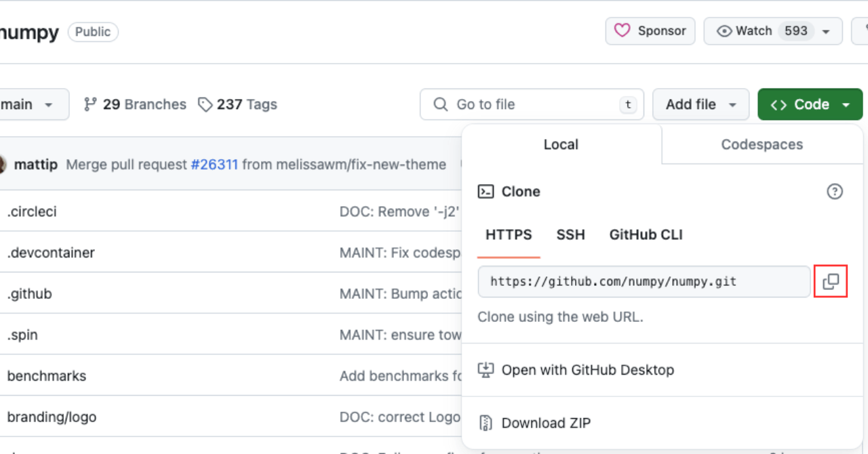Click the Sponsor heart icon

(x=622, y=30)
